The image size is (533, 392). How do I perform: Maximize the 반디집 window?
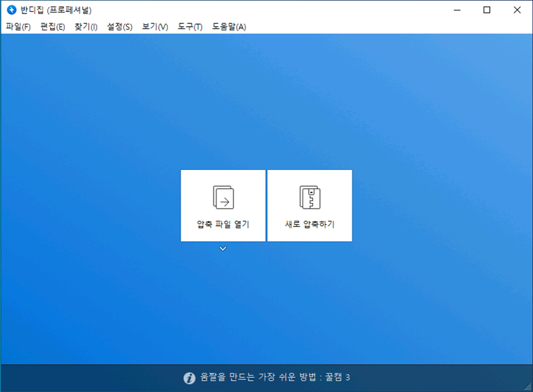pyautogui.click(x=486, y=10)
